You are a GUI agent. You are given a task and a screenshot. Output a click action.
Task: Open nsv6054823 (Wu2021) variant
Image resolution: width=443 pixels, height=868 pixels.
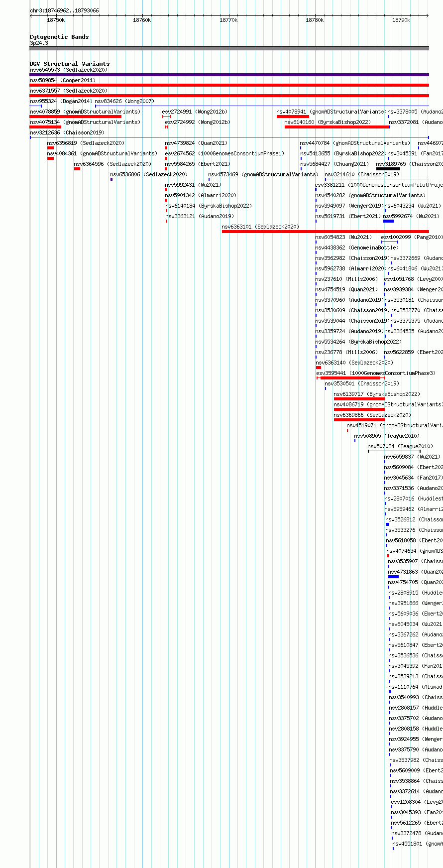[x=343, y=237]
